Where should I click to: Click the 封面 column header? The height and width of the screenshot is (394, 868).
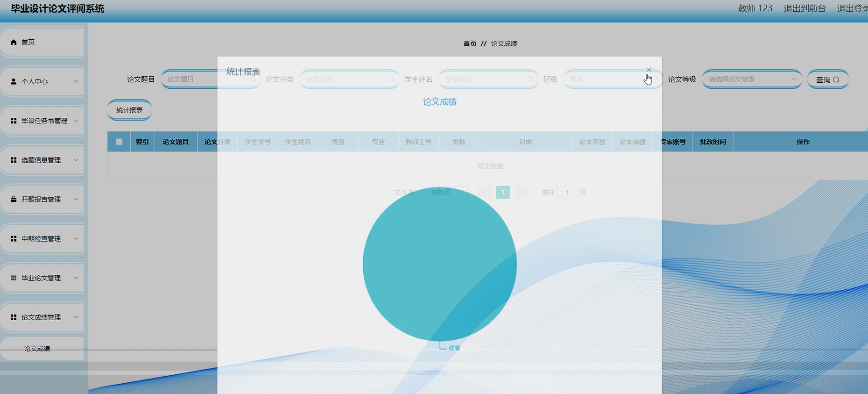(525, 142)
